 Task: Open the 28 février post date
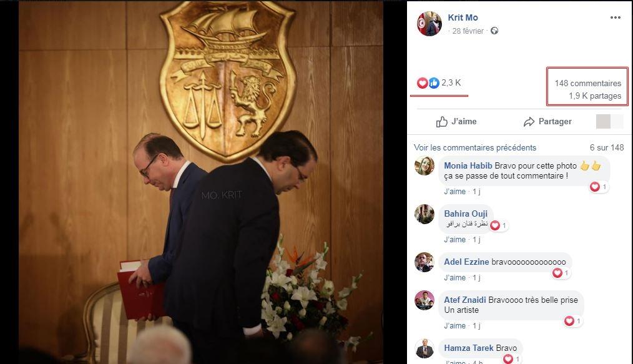[x=468, y=31]
